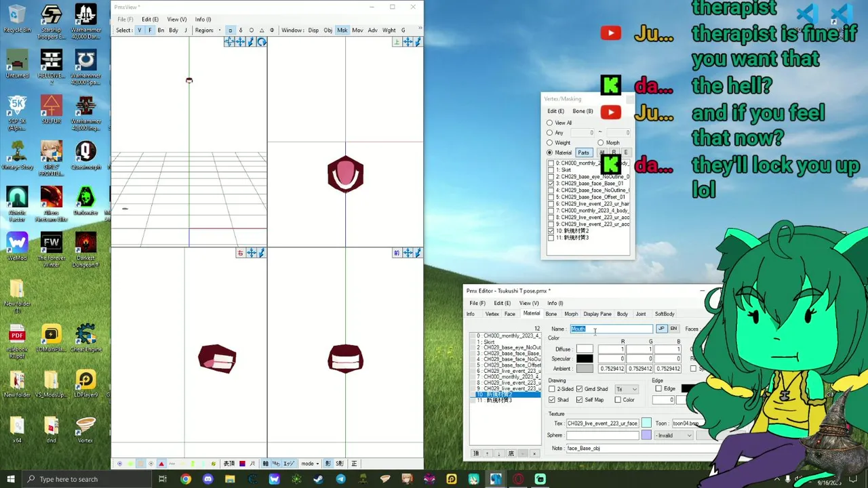This screenshot has height=488, width=868.
Task: Toggle the Grnd Shad checkbox
Action: (579, 389)
